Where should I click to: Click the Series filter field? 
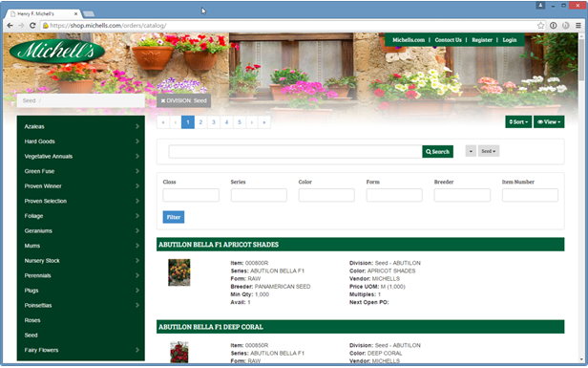(259, 195)
